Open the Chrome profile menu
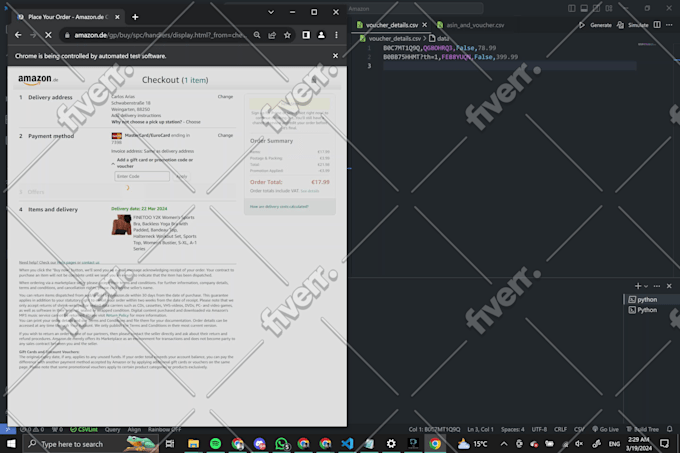Viewport: 680px width, 453px height. (x=321, y=35)
